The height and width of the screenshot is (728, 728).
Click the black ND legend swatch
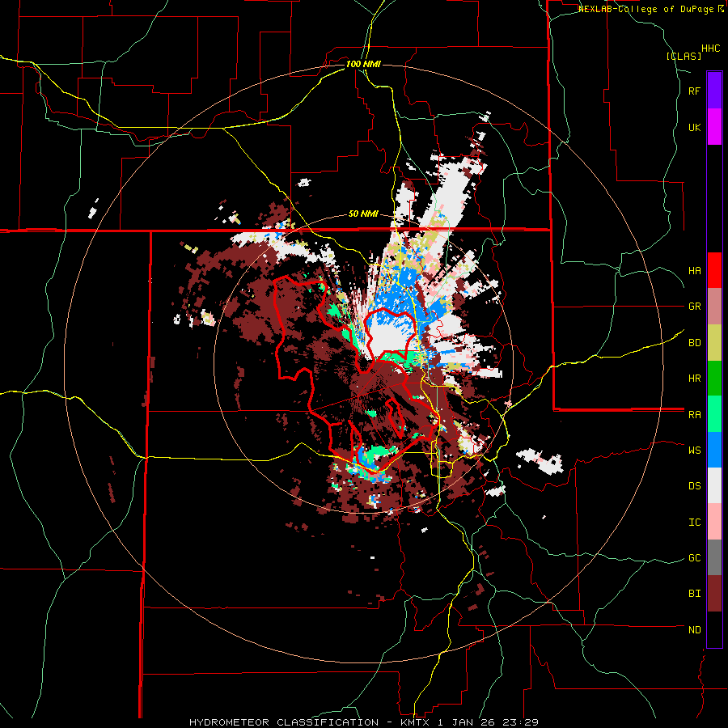714,629
